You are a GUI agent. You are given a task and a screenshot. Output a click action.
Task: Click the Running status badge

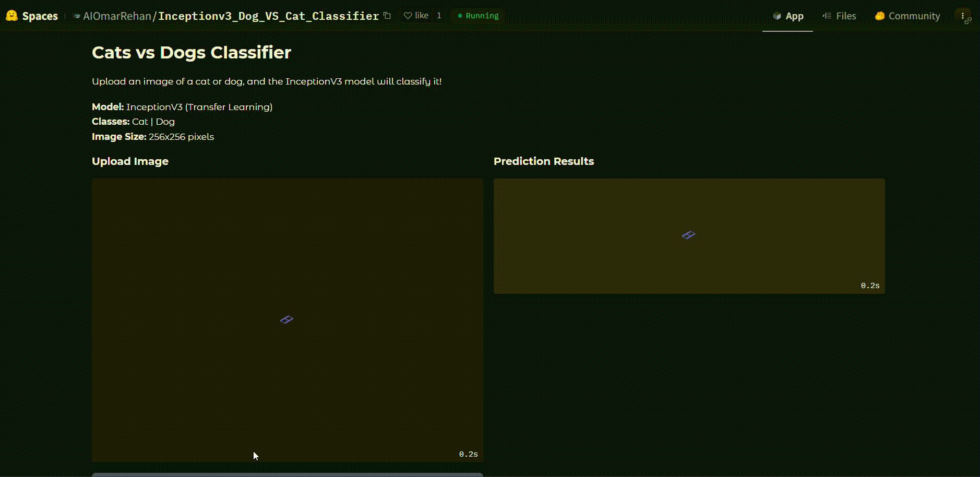(477, 16)
